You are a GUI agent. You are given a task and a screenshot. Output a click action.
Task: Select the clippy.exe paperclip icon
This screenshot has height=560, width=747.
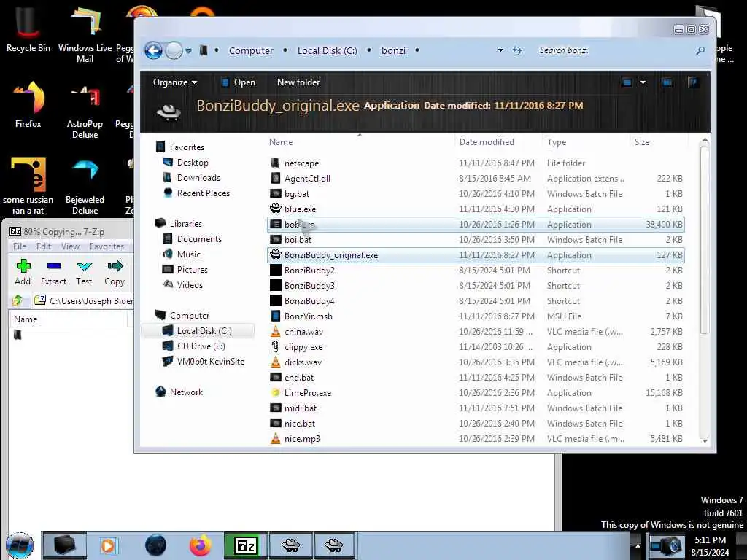pyautogui.click(x=275, y=346)
